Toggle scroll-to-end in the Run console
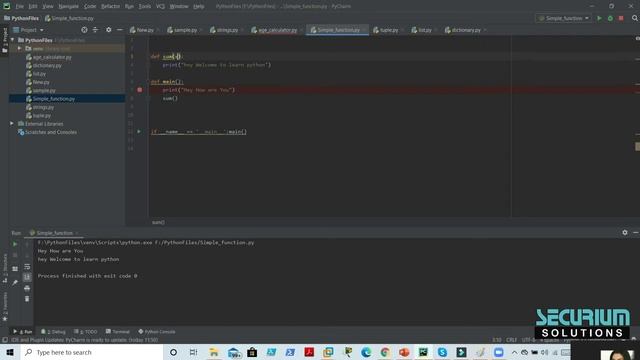Image resolution: width=640 pixels, height=360 pixels. (x=27, y=277)
